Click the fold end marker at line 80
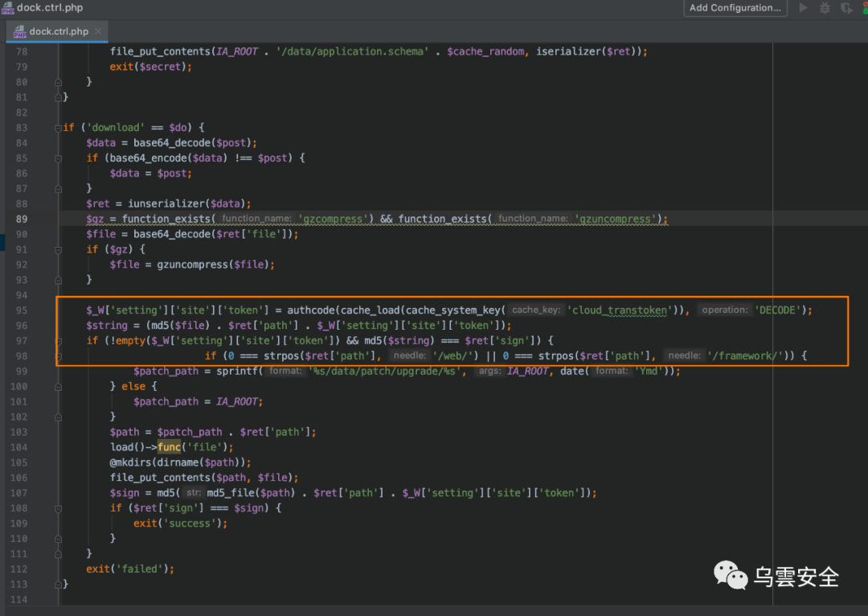 58,82
